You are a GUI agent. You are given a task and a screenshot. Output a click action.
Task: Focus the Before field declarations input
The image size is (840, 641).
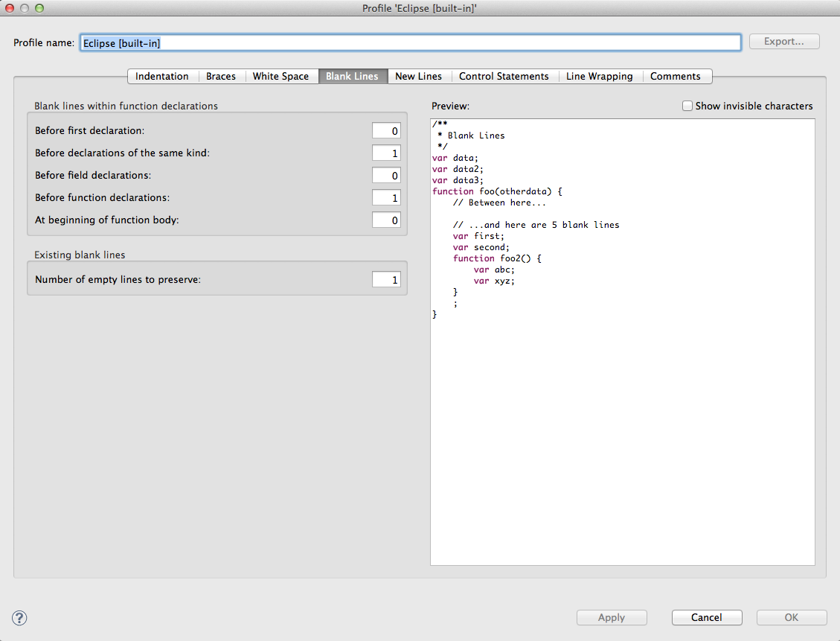click(x=386, y=176)
